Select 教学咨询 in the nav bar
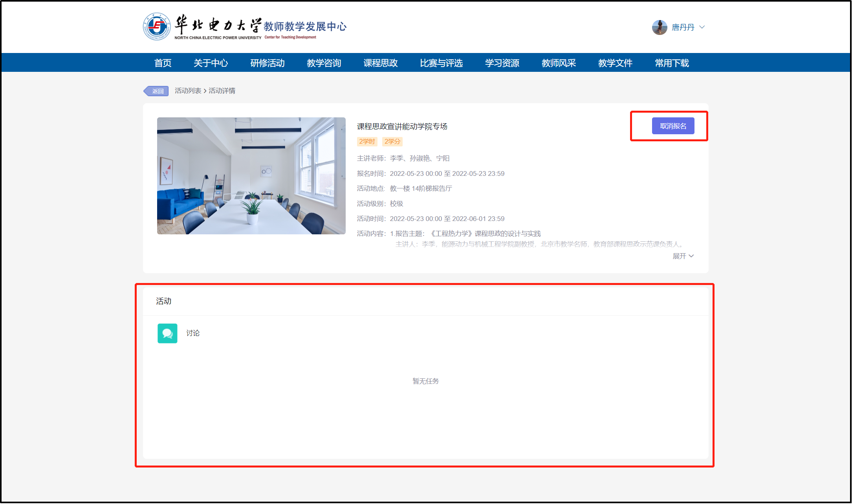The width and height of the screenshot is (852, 504). tap(324, 63)
